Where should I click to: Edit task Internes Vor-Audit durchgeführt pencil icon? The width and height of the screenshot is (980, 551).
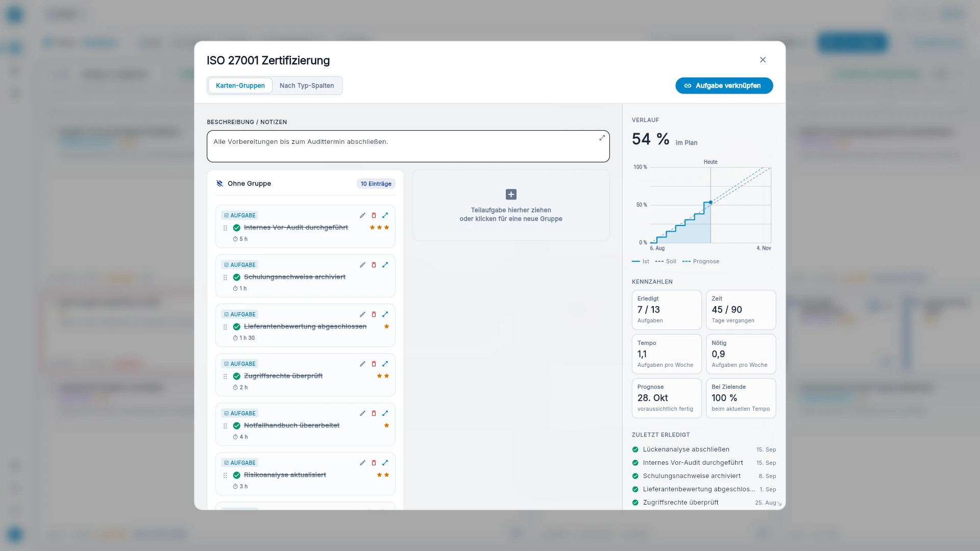click(362, 215)
